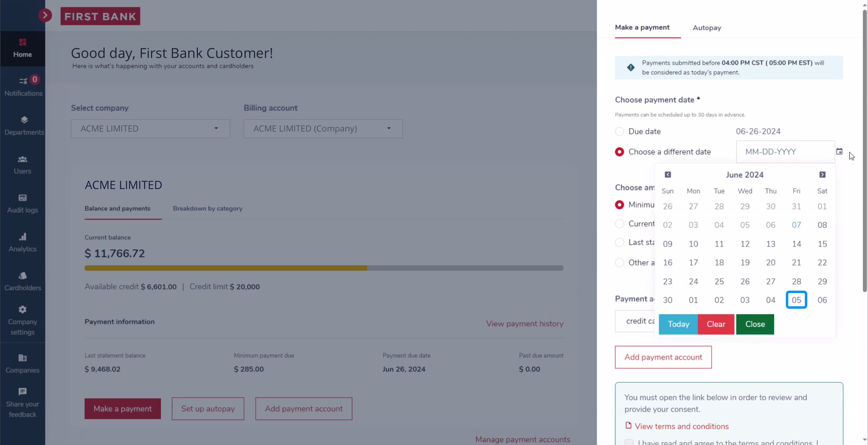868x445 pixels.
Task: Expand the sidebar with the red arrow
Action: pyautogui.click(x=45, y=15)
